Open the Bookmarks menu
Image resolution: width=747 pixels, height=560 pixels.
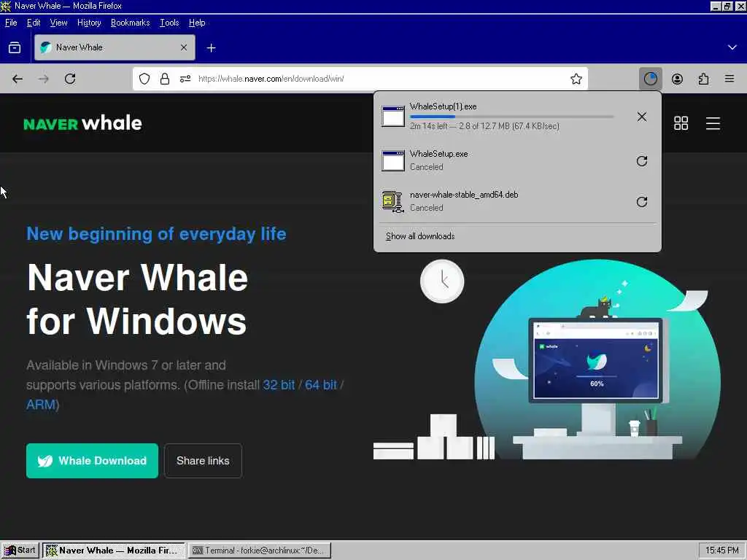coord(130,23)
